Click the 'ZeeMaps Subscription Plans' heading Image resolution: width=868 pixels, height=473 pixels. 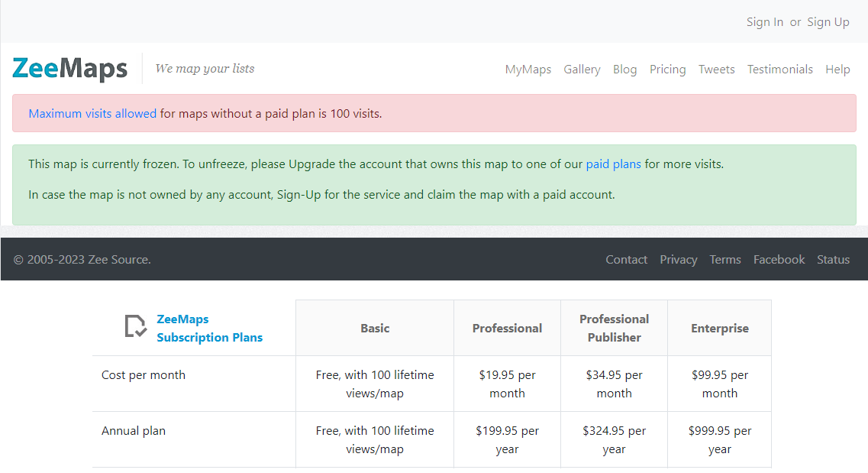pos(209,328)
